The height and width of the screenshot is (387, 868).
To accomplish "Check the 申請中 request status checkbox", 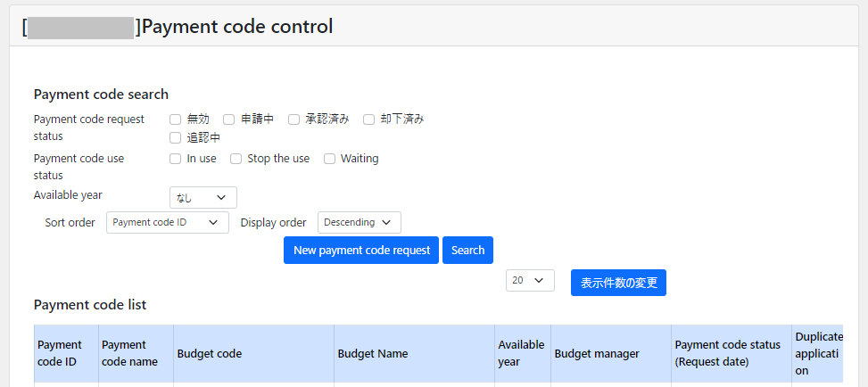I will tap(229, 119).
